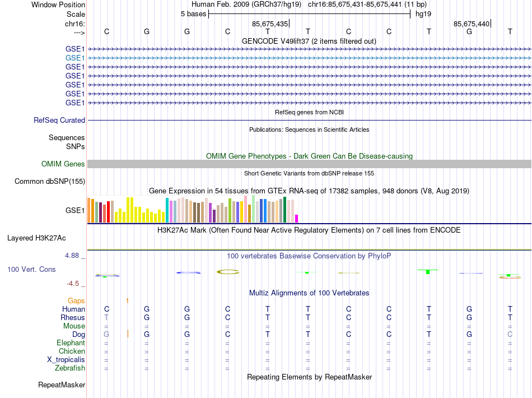Open the RefSeq genes from NCBI title
The height and width of the screenshot is (398, 532).
tap(309, 112)
